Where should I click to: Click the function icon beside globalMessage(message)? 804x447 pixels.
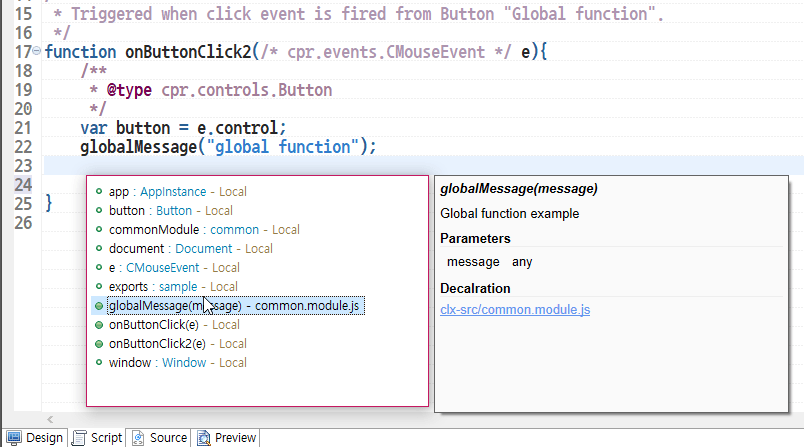[x=99, y=306]
